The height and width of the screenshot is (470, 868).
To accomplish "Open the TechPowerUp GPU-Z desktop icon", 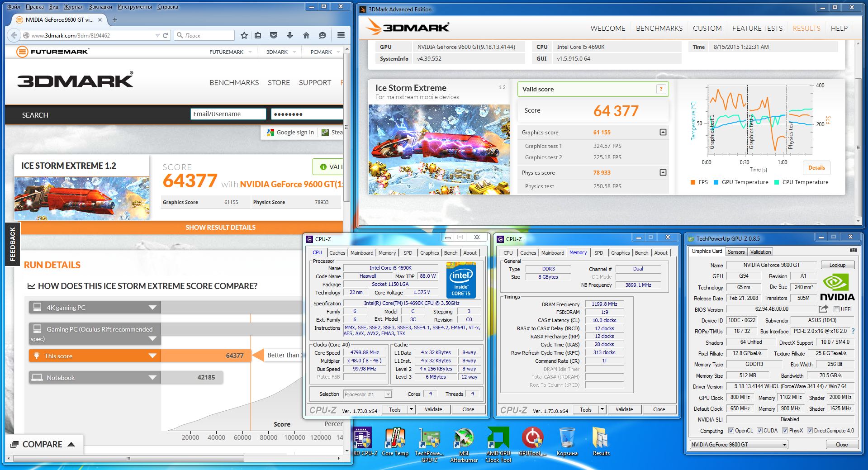I will click(429, 444).
